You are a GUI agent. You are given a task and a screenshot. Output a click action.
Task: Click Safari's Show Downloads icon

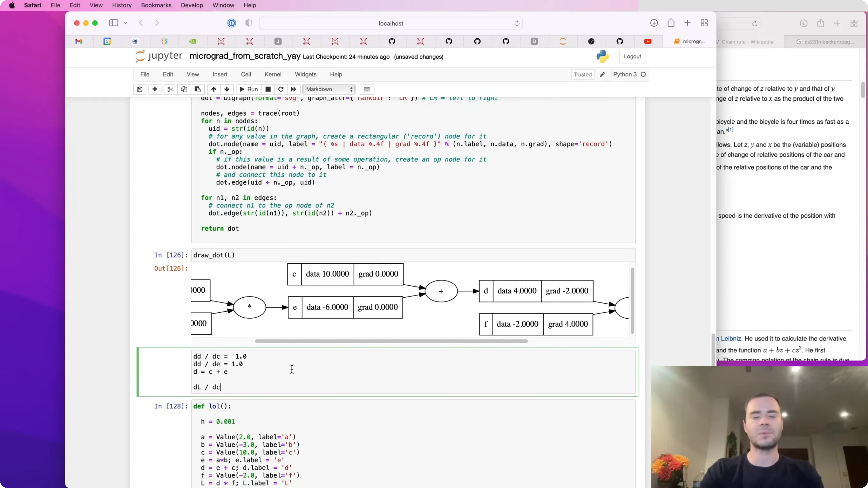[x=654, y=23]
